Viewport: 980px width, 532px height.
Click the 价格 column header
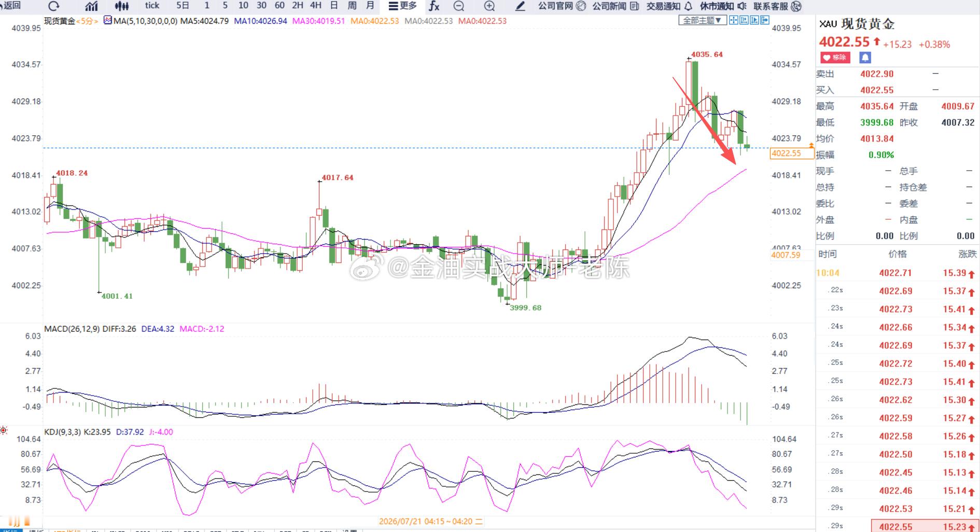[x=898, y=254]
